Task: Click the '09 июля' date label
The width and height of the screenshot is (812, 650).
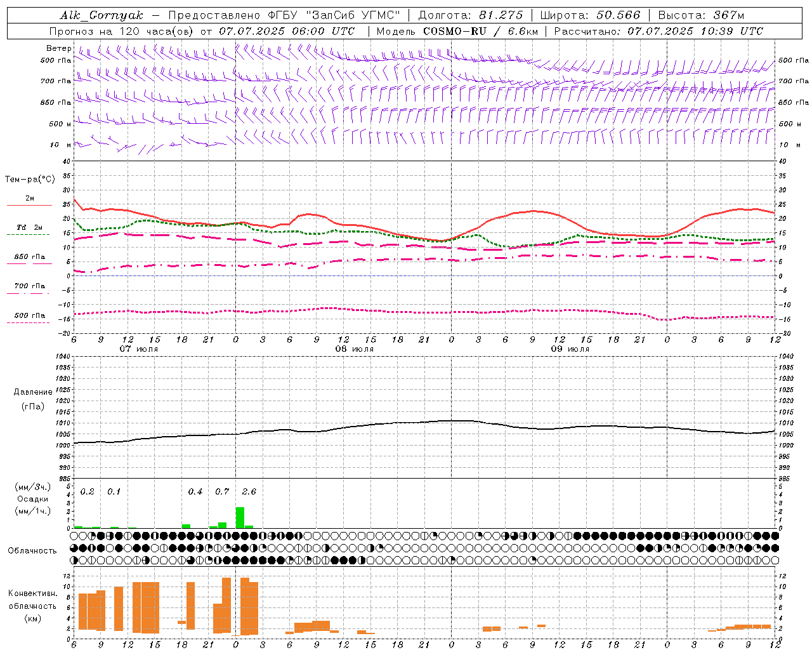Action: tap(570, 348)
